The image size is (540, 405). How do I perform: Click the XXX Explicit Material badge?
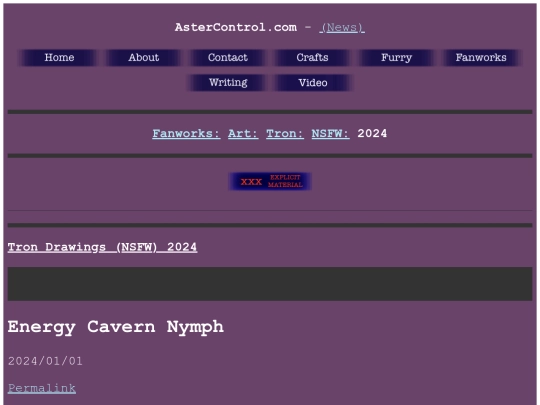tap(270, 181)
